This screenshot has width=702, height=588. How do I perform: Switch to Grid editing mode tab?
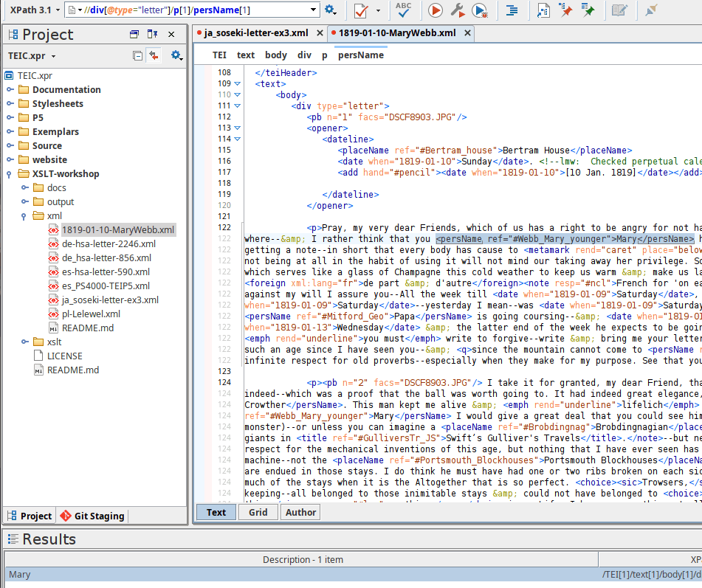[258, 512]
